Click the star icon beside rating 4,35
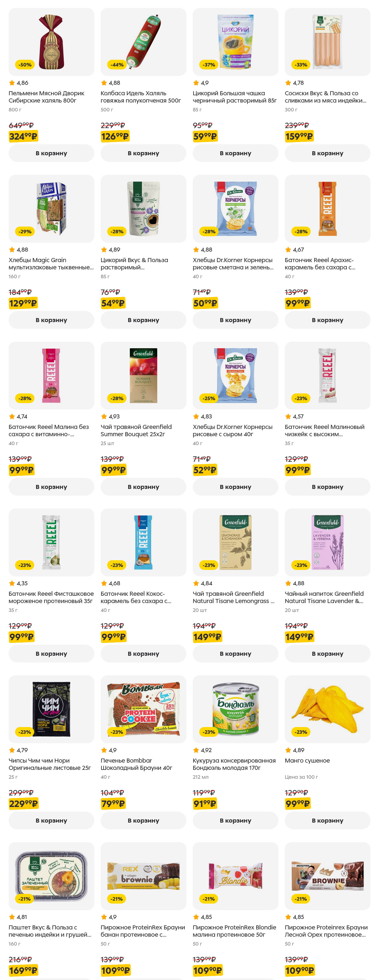 click(12, 583)
